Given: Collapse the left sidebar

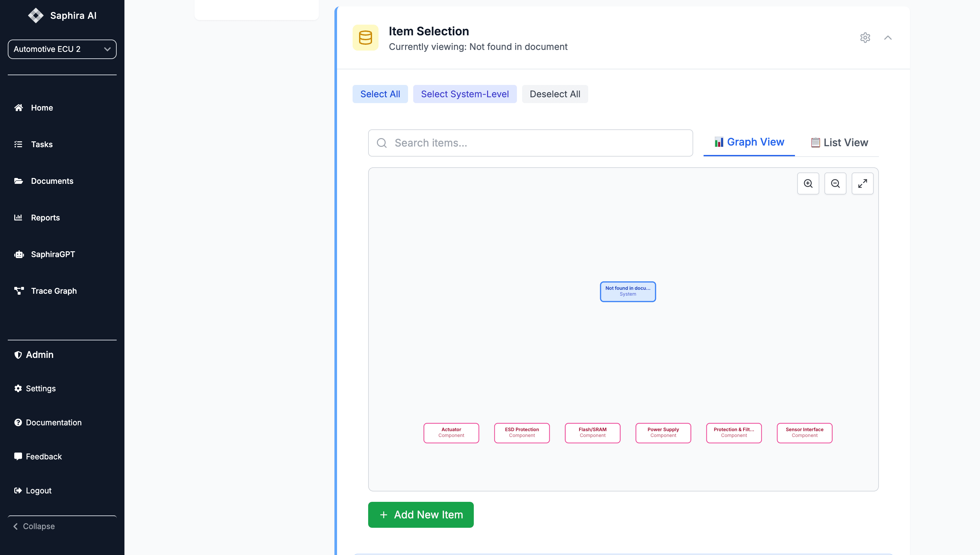Looking at the screenshot, I should pos(34,526).
